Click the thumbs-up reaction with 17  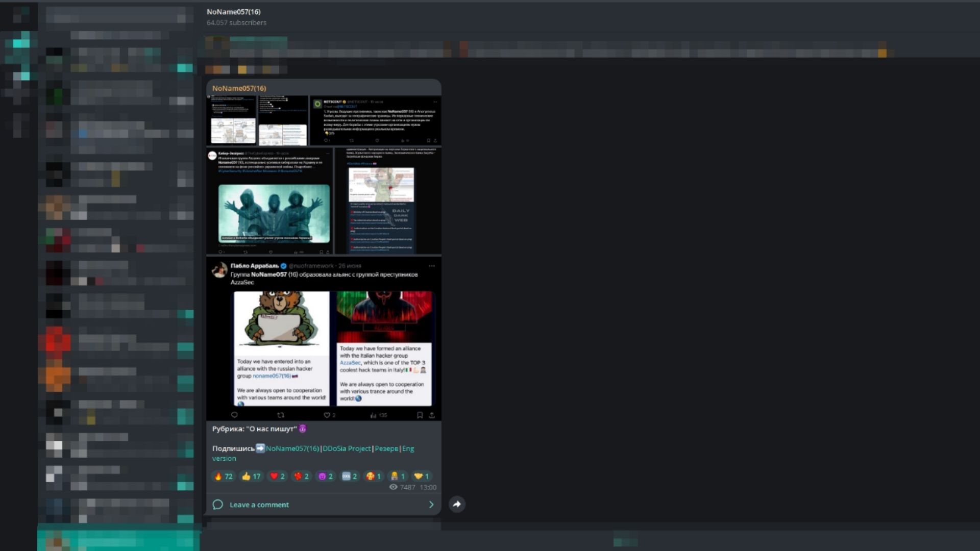coord(251,476)
